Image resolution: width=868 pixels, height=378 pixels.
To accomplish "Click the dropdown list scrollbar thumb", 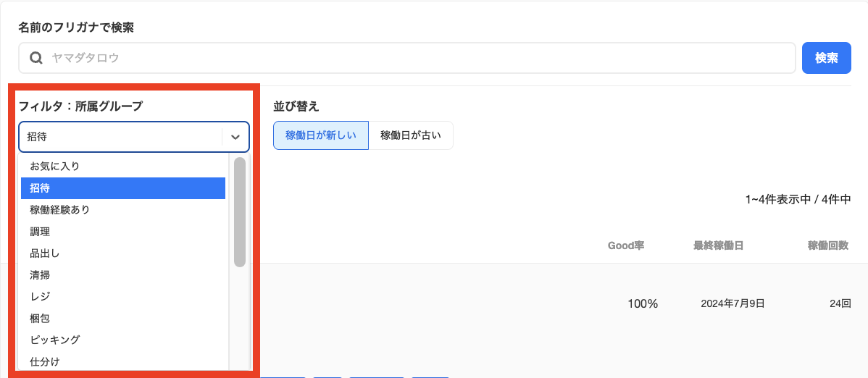I will pyautogui.click(x=240, y=212).
